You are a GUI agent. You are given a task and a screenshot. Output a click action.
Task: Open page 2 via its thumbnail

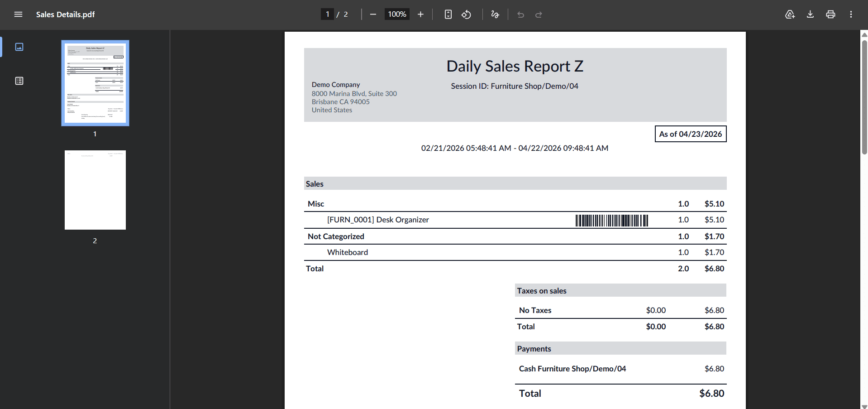click(95, 189)
